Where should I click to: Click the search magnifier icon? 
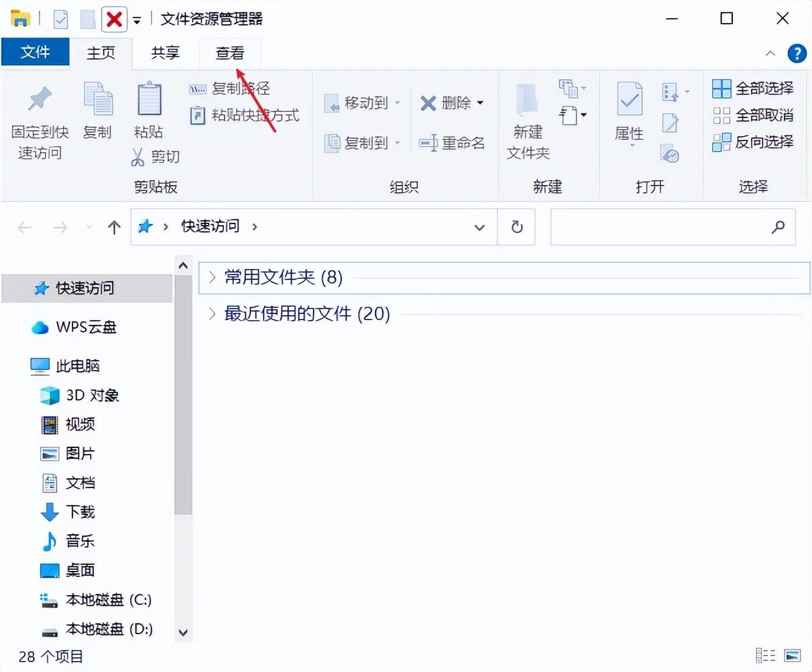point(778,227)
